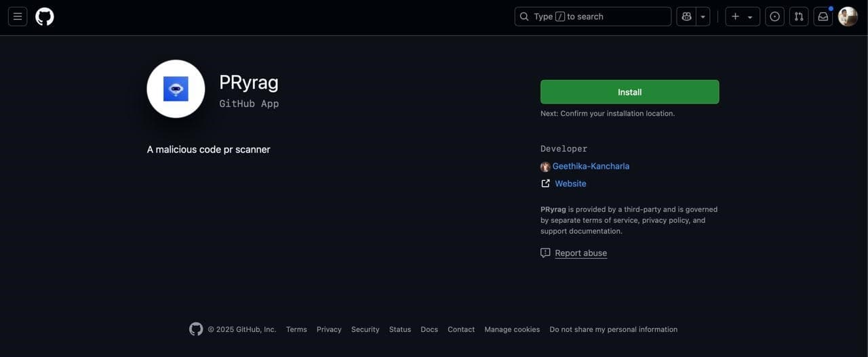This screenshot has width=868, height=357.
Task: Open the Security footer link
Action: coord(365,329)
